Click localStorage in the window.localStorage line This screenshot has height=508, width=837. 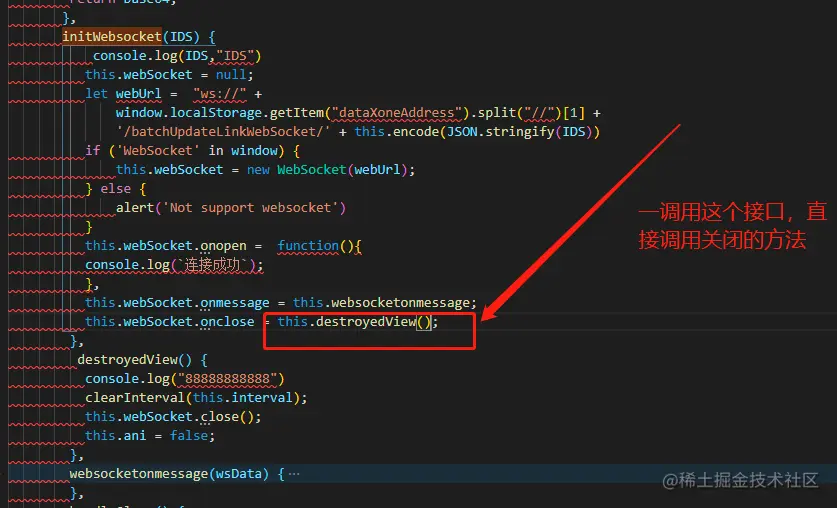[217, 113]
